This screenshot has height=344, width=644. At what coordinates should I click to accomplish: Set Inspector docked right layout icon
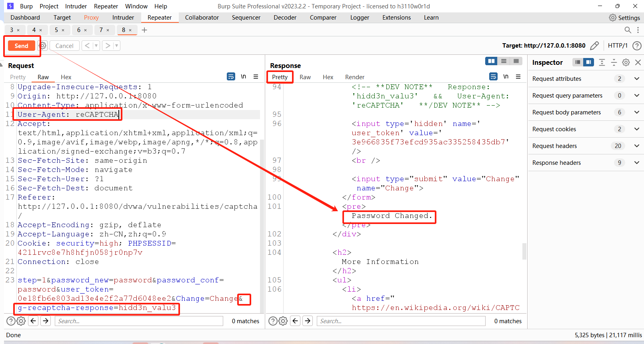point(588,62)
